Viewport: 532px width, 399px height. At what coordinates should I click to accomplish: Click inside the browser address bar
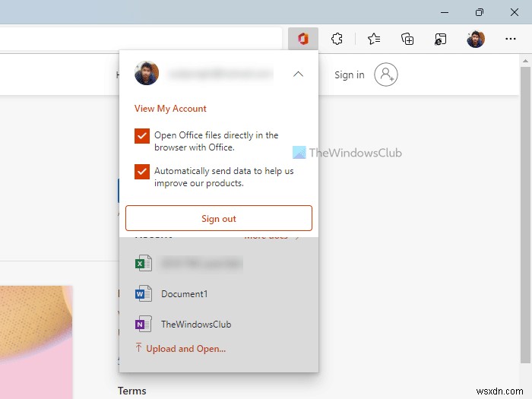[141, 39]
